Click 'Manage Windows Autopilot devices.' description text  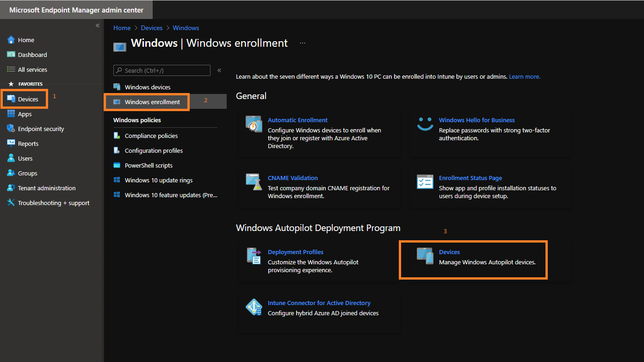[x=487, y=262]
